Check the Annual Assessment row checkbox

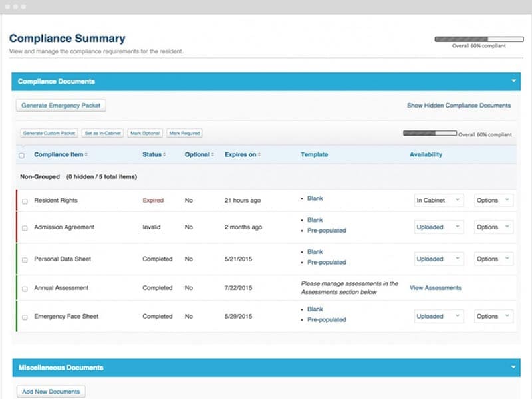click(24, 287)
